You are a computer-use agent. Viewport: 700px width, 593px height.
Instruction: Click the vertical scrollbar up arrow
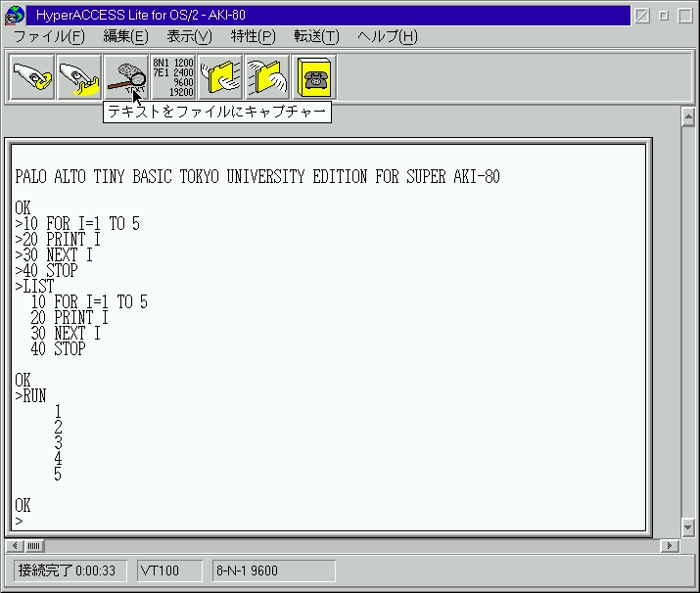(688, 117)
